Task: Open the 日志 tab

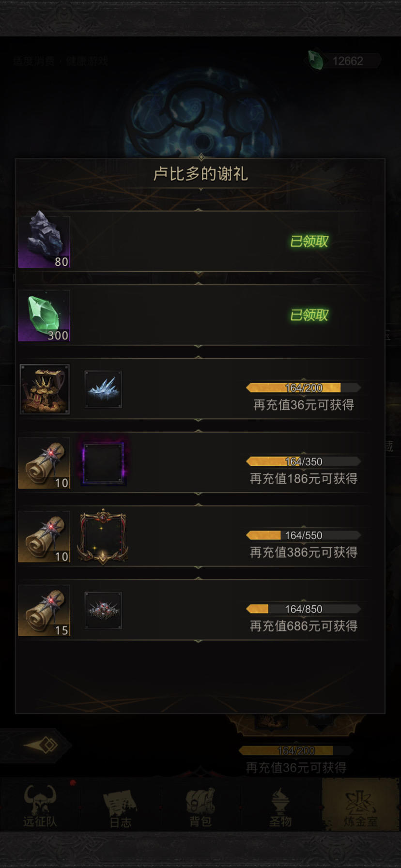Action: tap(120, 806)
